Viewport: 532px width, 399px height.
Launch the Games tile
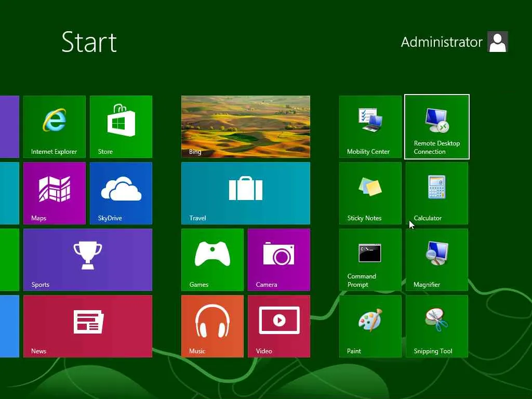pyautogui.click(x=212, y=260)
